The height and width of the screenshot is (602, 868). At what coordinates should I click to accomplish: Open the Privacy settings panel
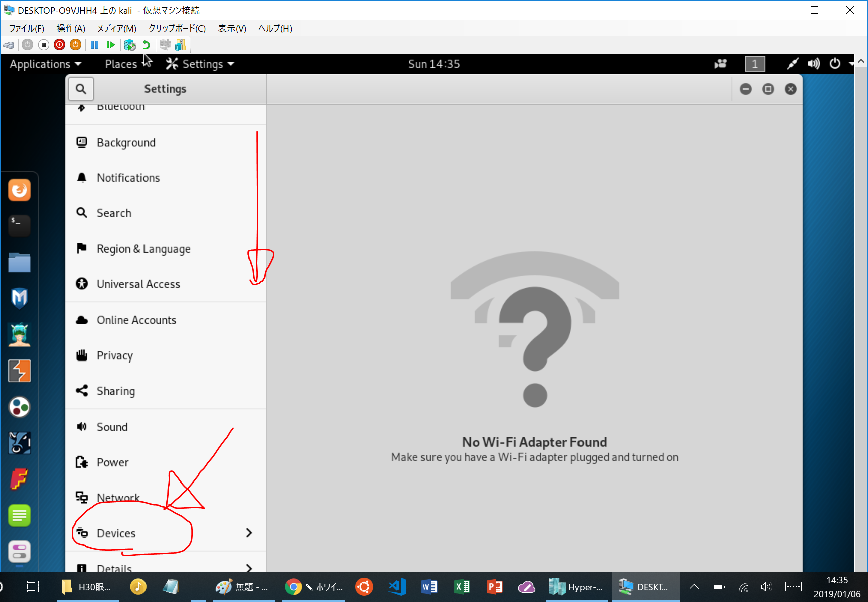point(115,355)
